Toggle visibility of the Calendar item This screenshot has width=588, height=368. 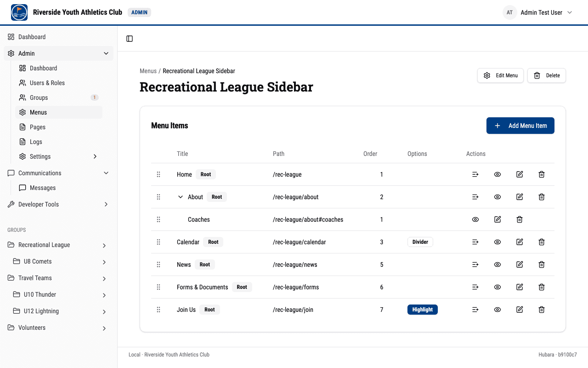pyautogui.click(x=498, y=242)
